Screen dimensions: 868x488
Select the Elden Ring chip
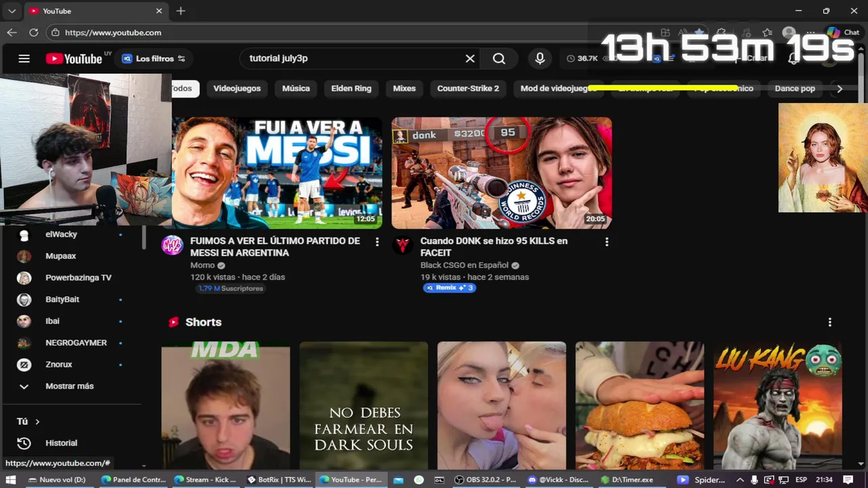(x=351, y=88)
